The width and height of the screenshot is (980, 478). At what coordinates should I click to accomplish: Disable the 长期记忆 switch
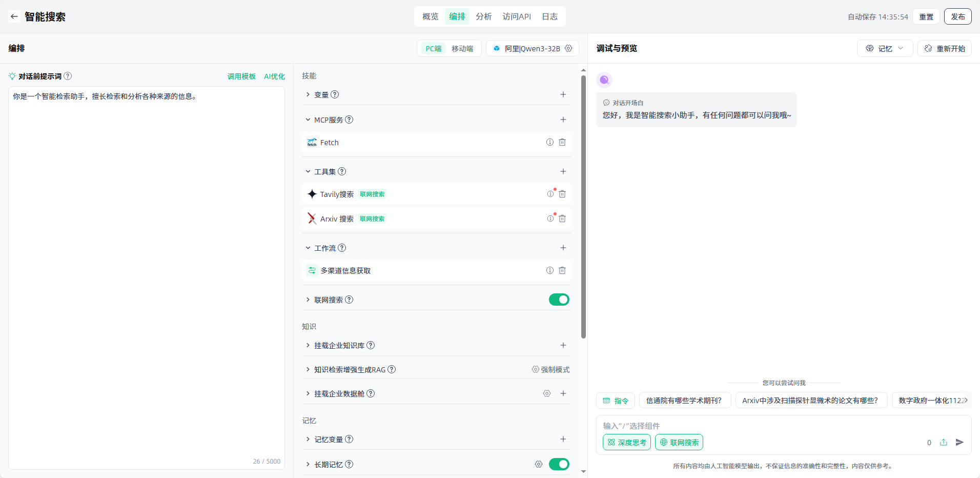(559, 464)
